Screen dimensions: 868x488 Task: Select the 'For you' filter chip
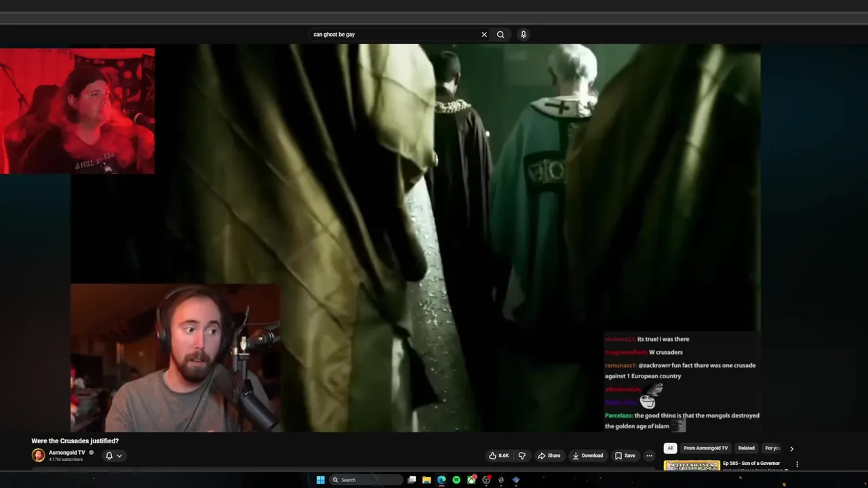(x=772, y=448)
